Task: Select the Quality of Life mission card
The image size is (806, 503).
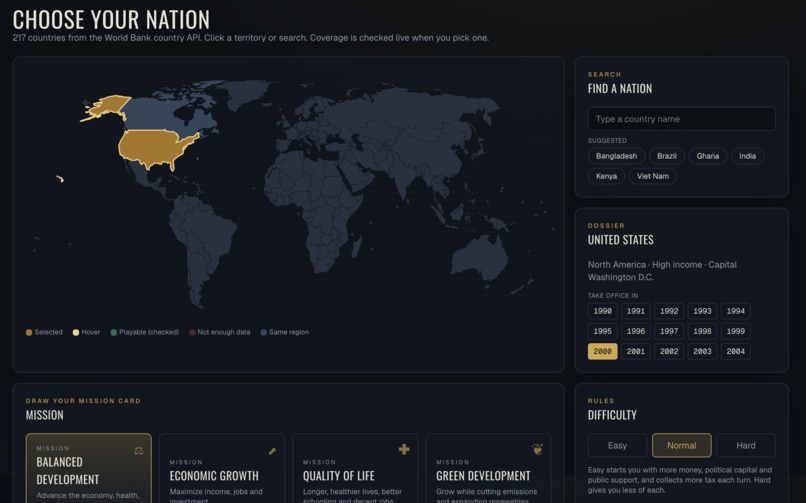Action: click(x=355, y=468)
